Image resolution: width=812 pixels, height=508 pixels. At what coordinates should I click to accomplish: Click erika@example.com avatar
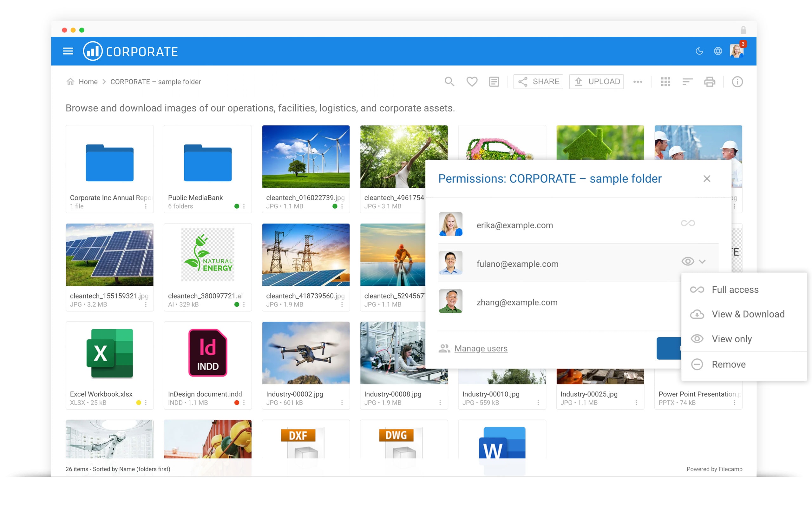pos(450,224)
